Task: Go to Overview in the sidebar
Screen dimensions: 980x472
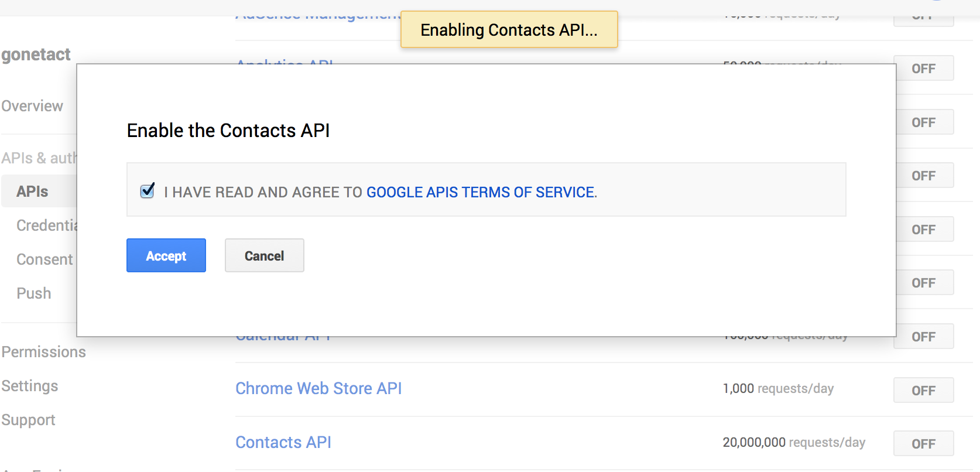Action: click(x=32, y=106)
